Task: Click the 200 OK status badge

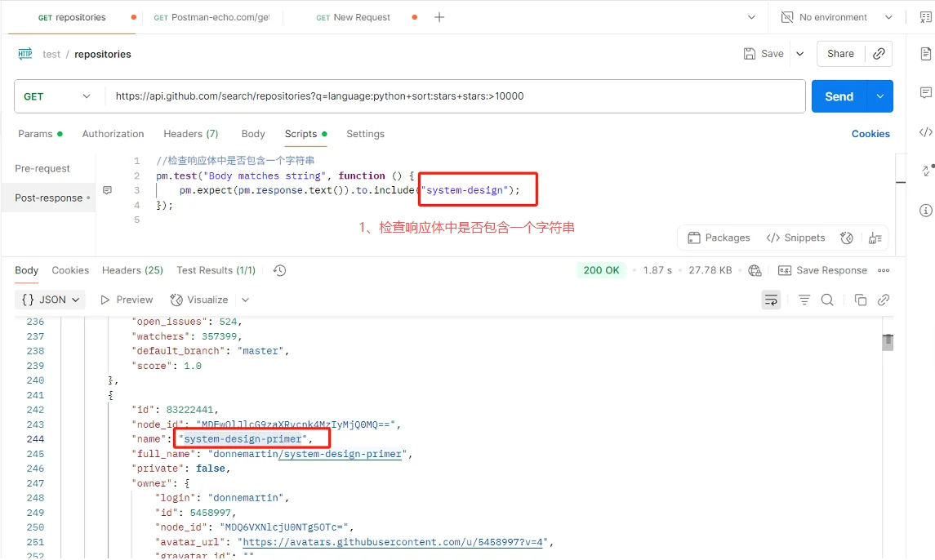Action: pos(601,270)
